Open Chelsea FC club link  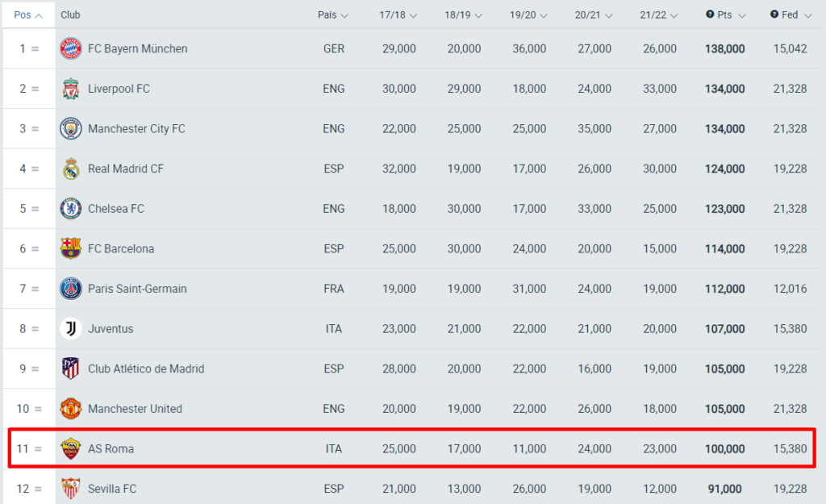coord(116,209)
